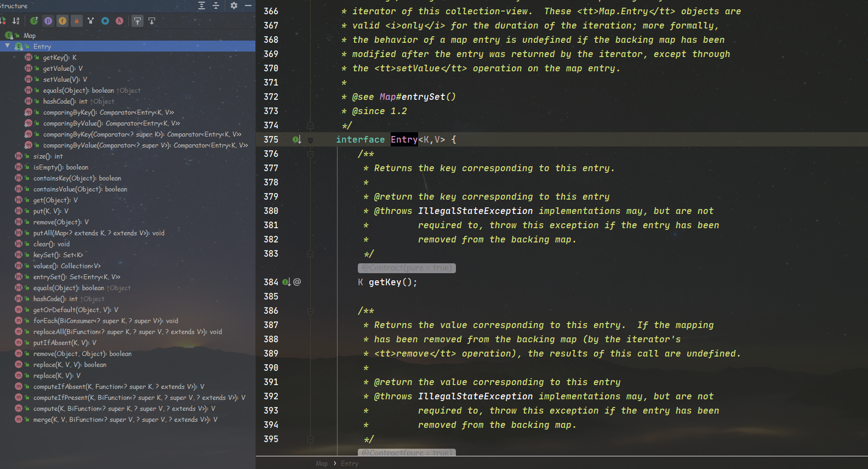Image resolution: width=868 pixels, height=469 pixels.
Task: Toggle Sort Alphabetically button
Action: (x=16, y=21)
